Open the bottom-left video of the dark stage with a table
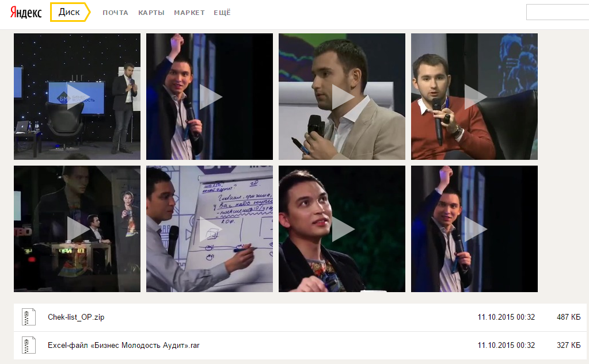 coord(77,229)
